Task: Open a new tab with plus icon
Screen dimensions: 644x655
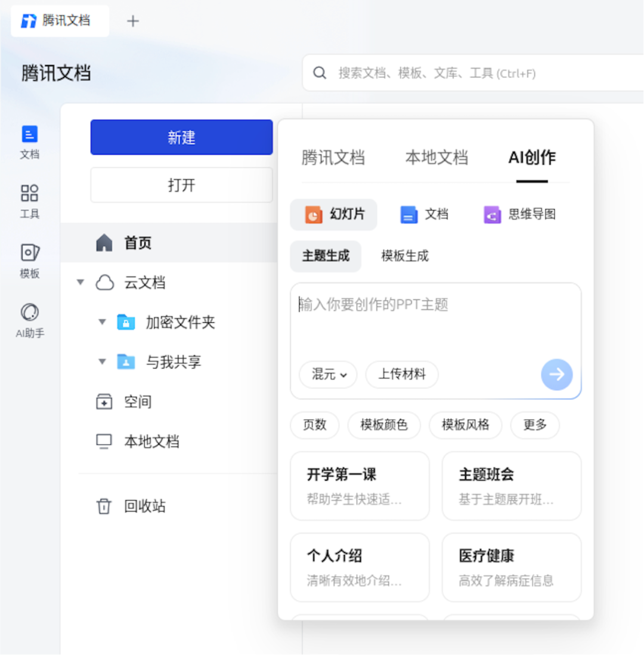Action: click(x=133, y=21)
